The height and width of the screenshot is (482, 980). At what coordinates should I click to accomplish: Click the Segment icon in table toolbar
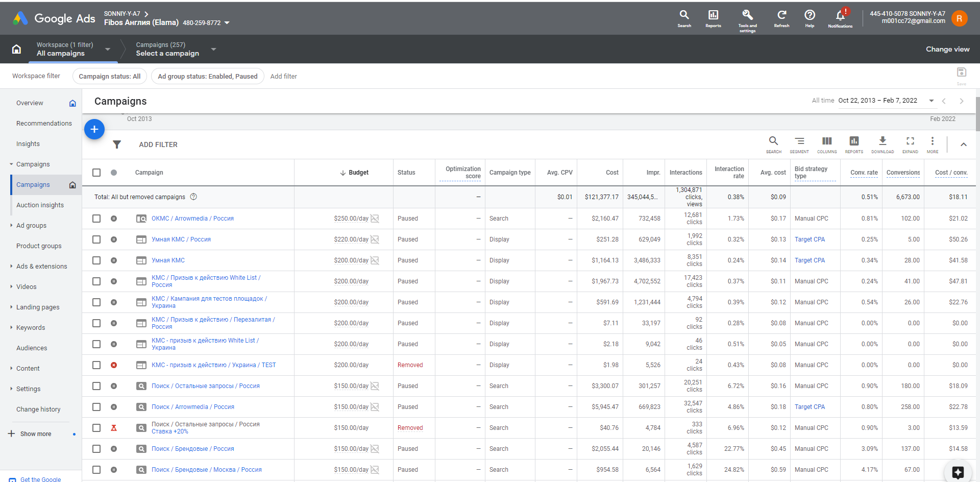[x=799, y=141]
